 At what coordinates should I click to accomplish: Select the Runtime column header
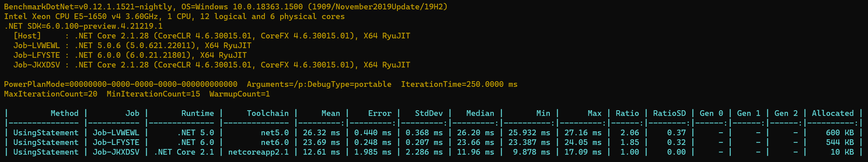pos(197,114)
